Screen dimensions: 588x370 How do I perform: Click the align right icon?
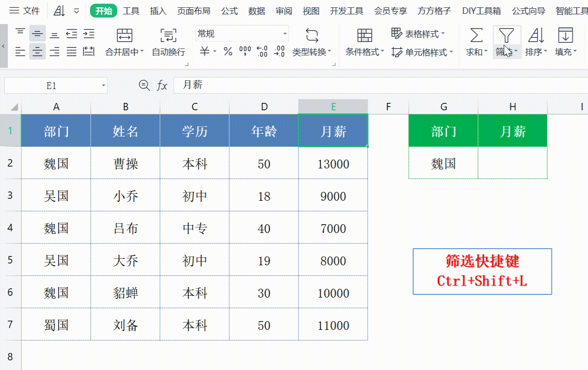(54, 51)
